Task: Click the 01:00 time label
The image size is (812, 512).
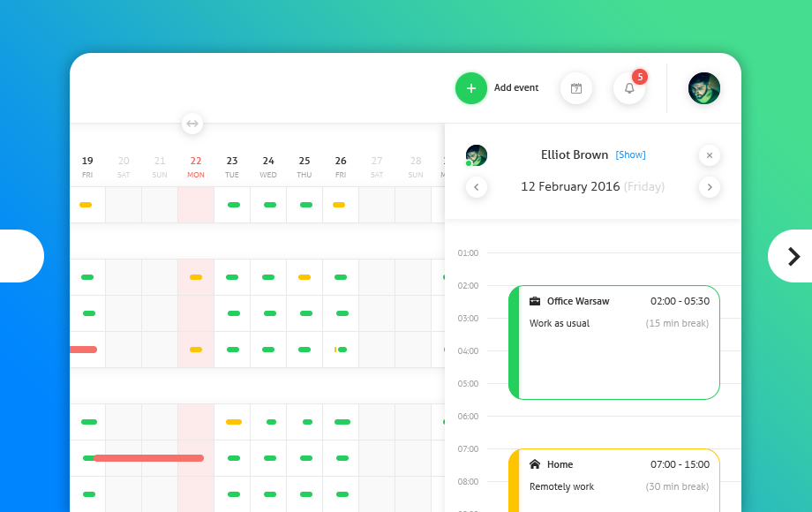Action: (468, 252)
